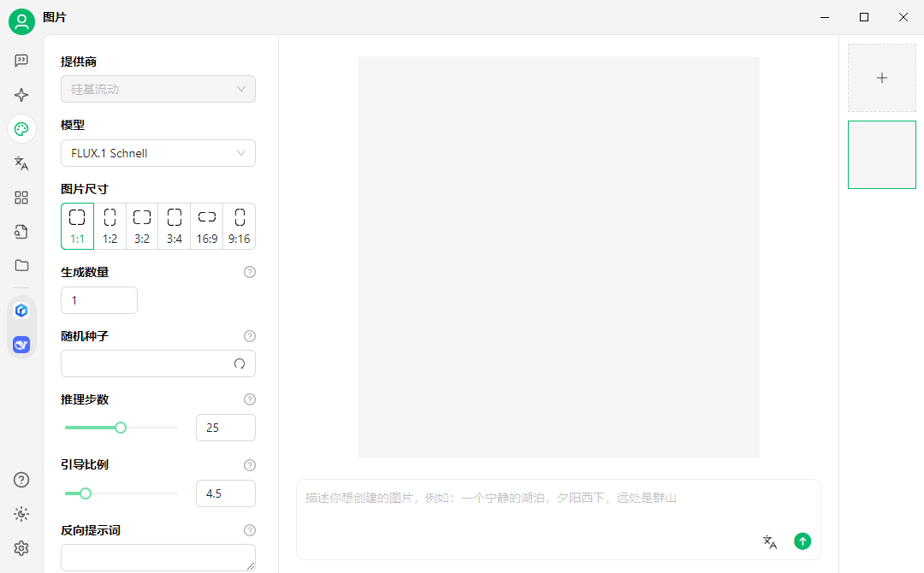Launch the blue hexagon pinned mini app
The height and width of the screenshot is (573, 924).
tap(21, 310)
